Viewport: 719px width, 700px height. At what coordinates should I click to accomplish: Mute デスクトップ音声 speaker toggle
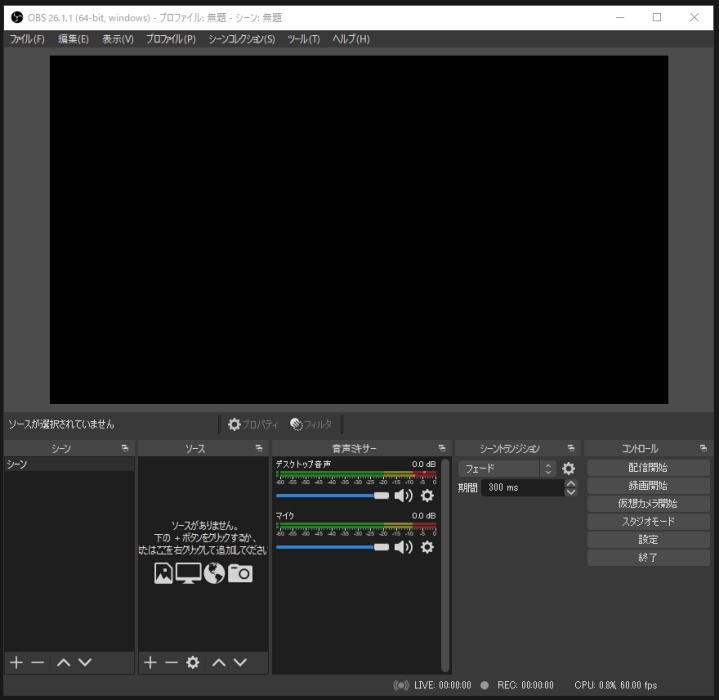[x=404, y=496]
